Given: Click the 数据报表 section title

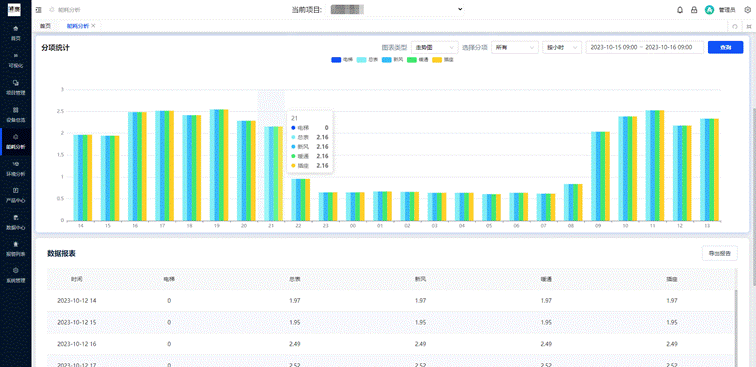Looking at the screenshot, I should point(61,254).
